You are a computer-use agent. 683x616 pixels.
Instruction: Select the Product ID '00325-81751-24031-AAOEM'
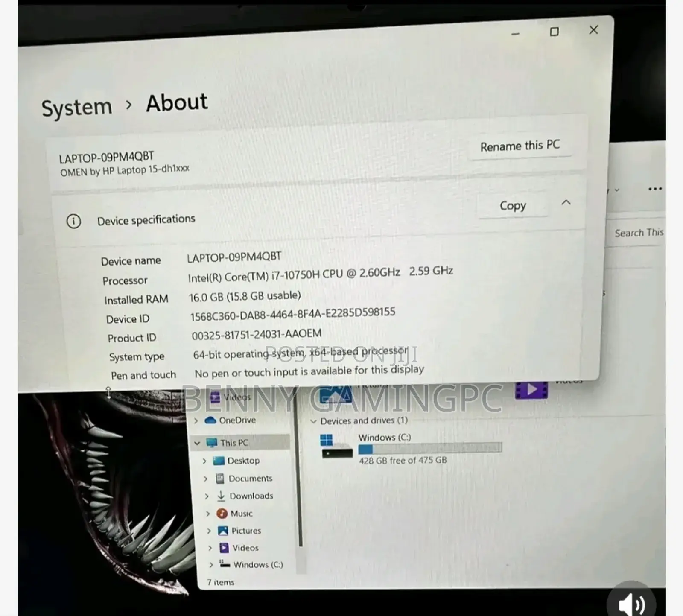[257, 334]
